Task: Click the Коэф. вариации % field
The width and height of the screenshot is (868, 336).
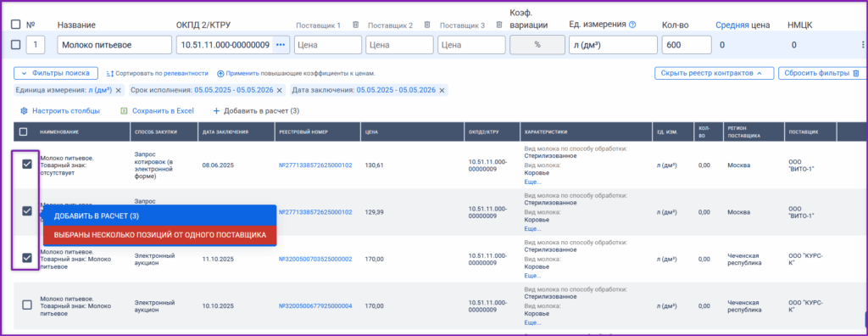Action: tap(537, 45)
